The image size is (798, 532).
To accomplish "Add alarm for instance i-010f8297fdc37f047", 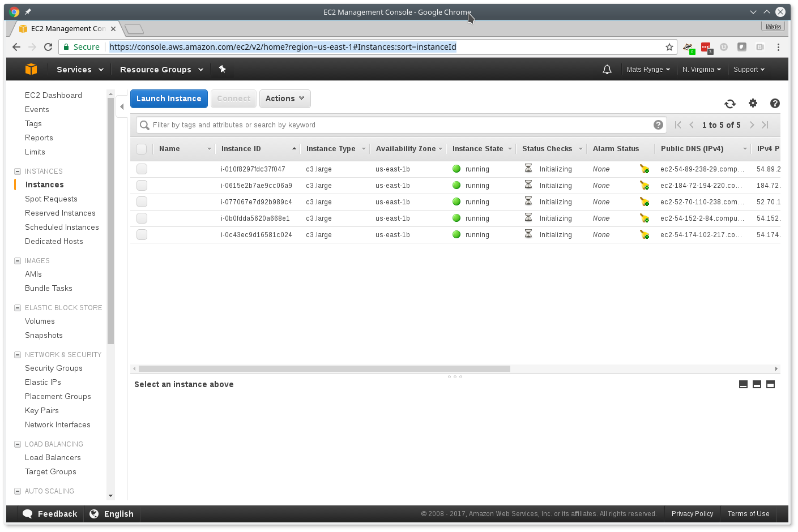I will point(645,169).
